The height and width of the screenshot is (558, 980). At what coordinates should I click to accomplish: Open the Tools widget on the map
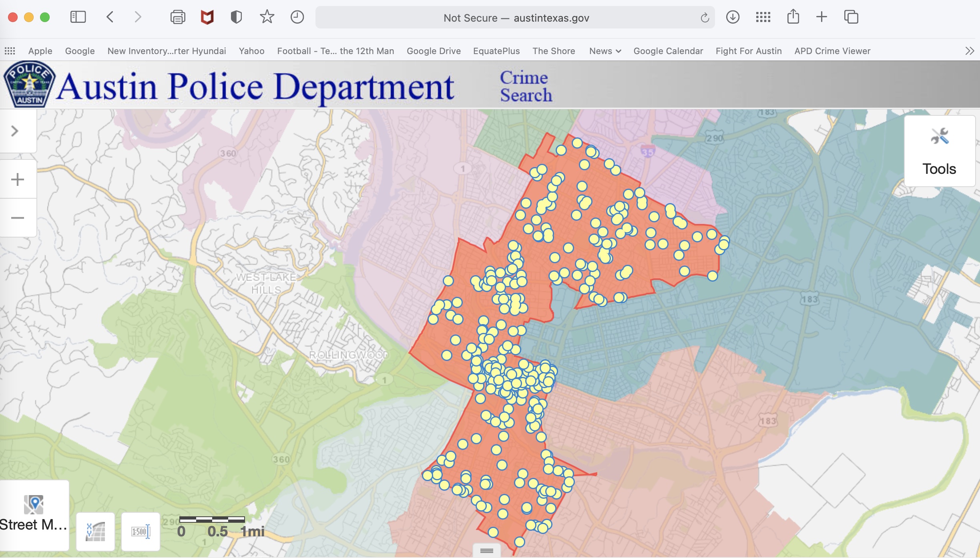(939, 152)
